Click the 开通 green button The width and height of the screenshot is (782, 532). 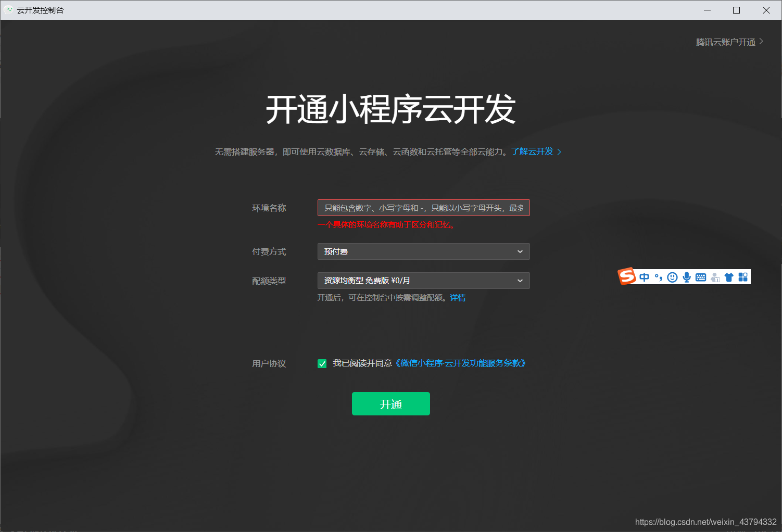391,404
